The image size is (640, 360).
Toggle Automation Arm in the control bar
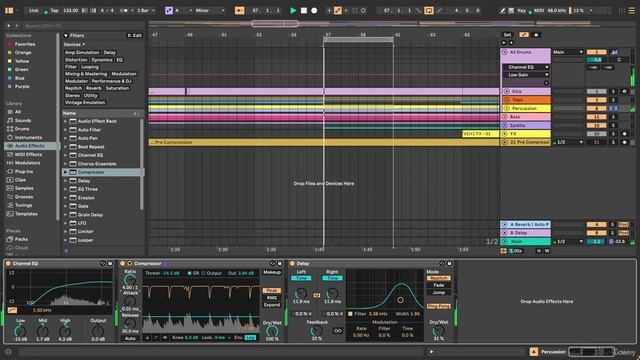(338, 11)
